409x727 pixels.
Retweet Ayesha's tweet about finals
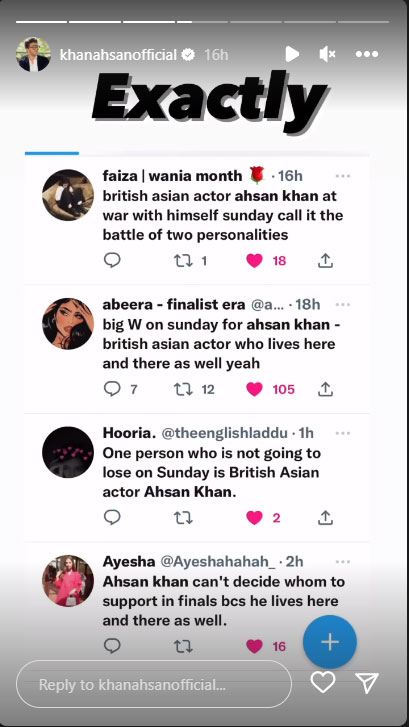click(x=183, y=646)
